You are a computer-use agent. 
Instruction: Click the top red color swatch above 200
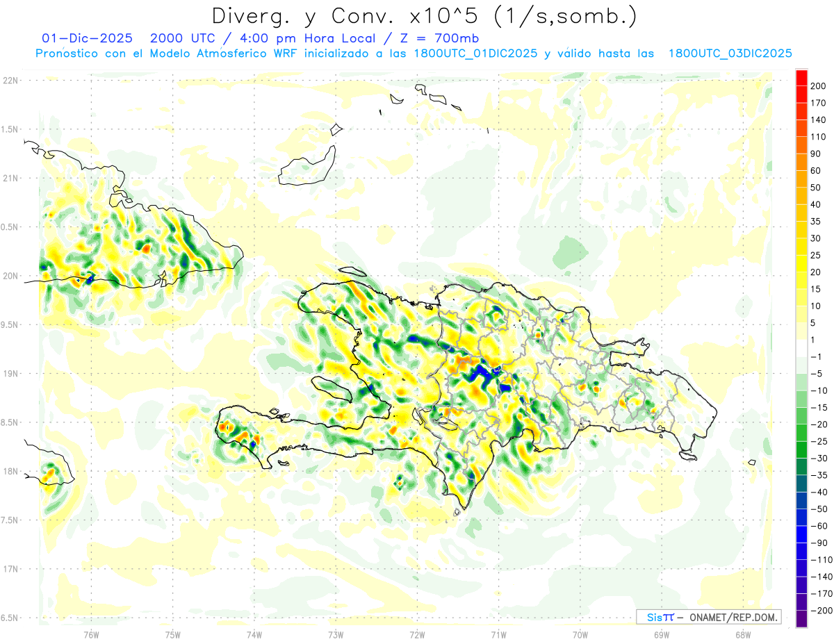click(802, 78)
